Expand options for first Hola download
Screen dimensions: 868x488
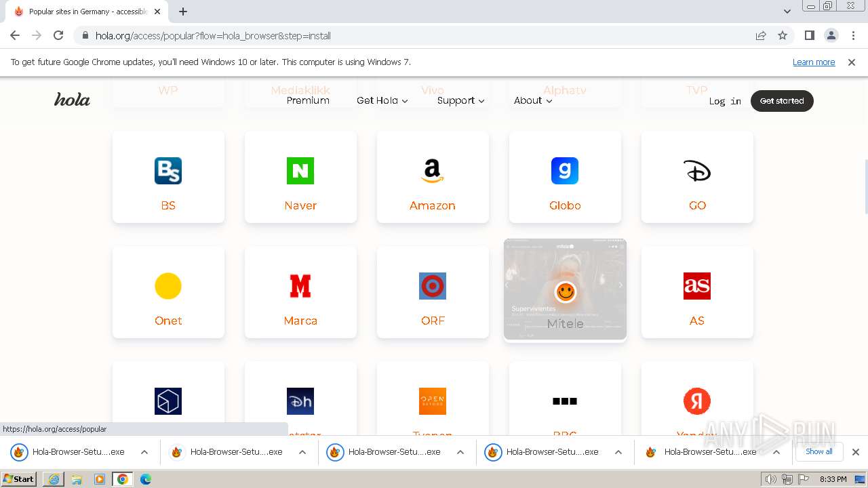[x=144, y=452]
